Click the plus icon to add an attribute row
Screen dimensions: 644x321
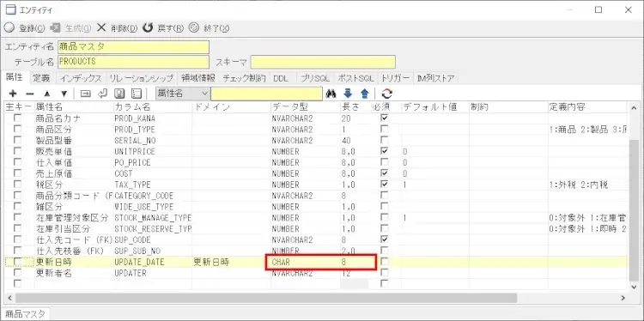[13, 94]
